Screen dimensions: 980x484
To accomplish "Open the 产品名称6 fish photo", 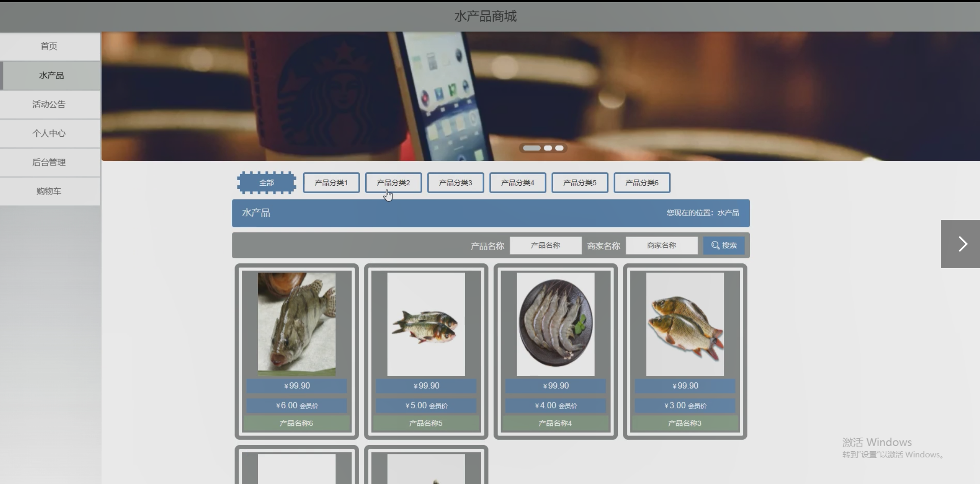I will pyautogui.click(x=297, y=324).
